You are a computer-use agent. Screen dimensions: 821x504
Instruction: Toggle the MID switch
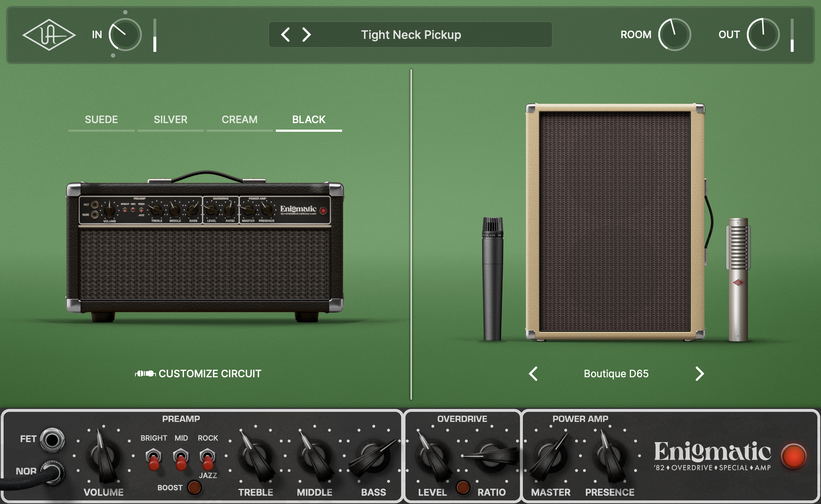point(181,459)
